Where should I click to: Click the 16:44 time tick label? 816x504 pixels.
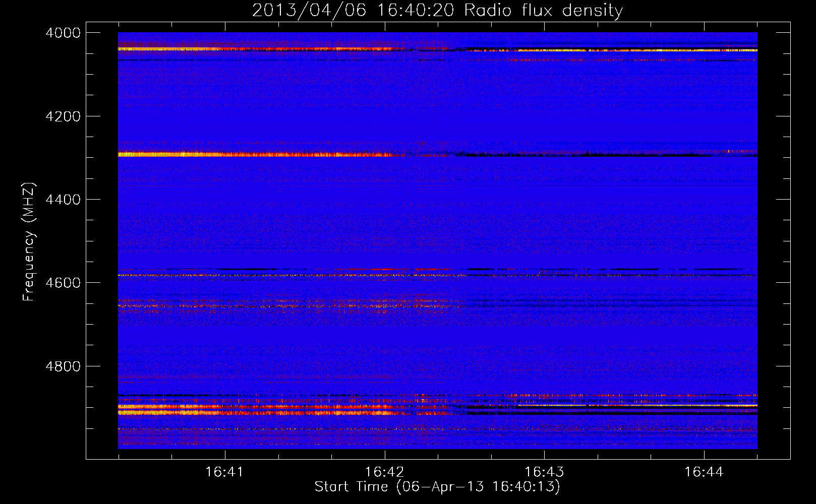704,472
